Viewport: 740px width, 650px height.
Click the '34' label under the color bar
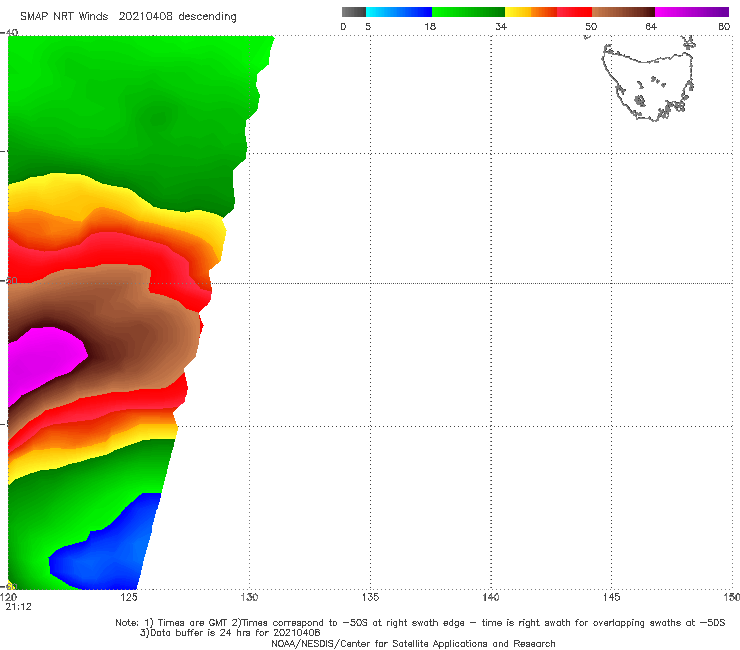click(501, 26)
